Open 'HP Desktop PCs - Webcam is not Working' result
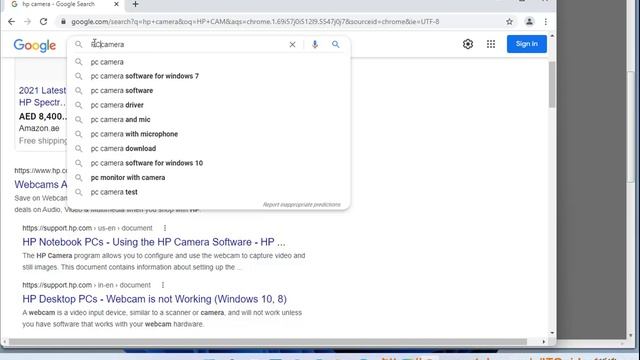This screenshot has height=360, width=640. [x=154, y=299]
